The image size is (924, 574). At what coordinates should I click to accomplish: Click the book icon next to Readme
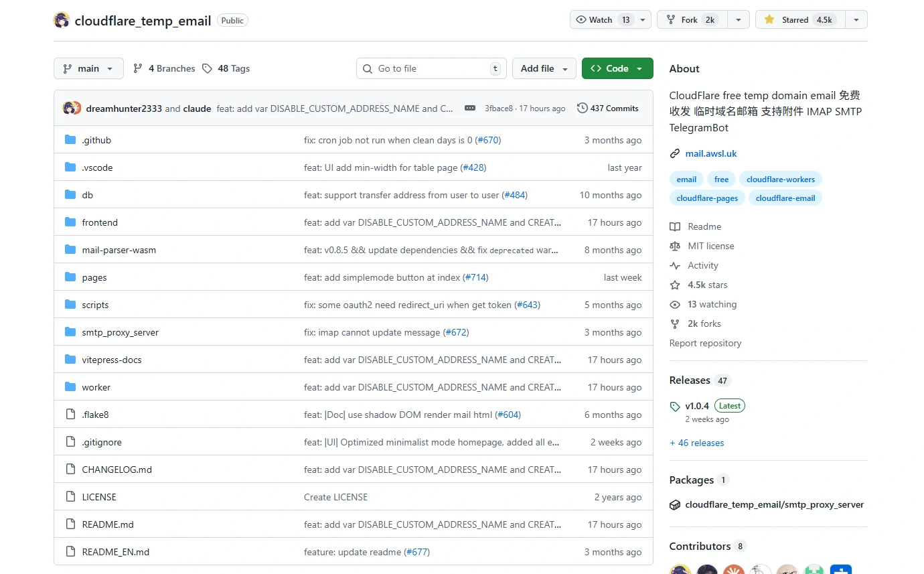[675, 226]
